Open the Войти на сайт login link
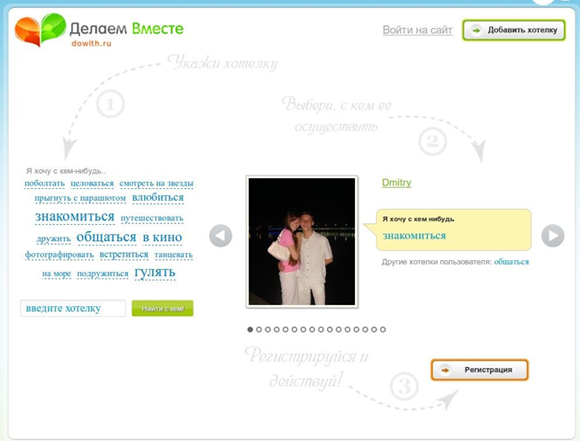The image size is (580, 441). (x=417, y=30)
